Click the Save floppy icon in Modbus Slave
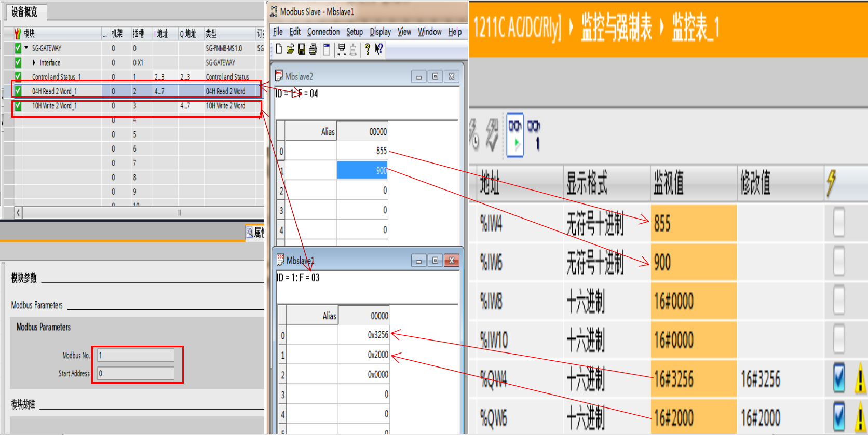868x435 pixels. coord(302,49)
